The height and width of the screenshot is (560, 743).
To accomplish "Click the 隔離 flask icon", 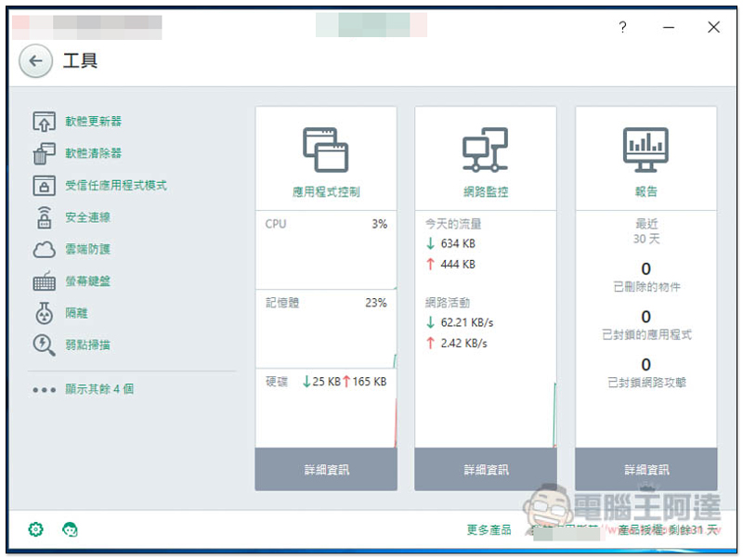I will [44, 313].
